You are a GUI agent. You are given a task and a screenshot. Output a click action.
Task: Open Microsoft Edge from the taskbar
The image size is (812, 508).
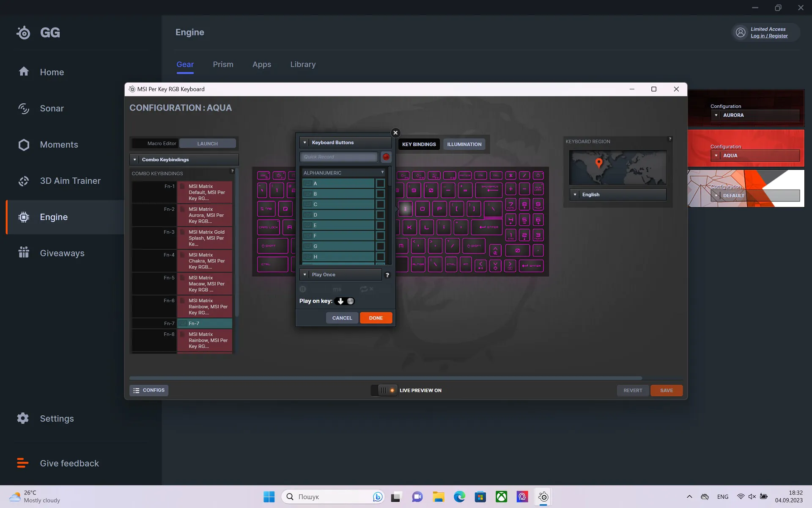click(x=459, y=497)
